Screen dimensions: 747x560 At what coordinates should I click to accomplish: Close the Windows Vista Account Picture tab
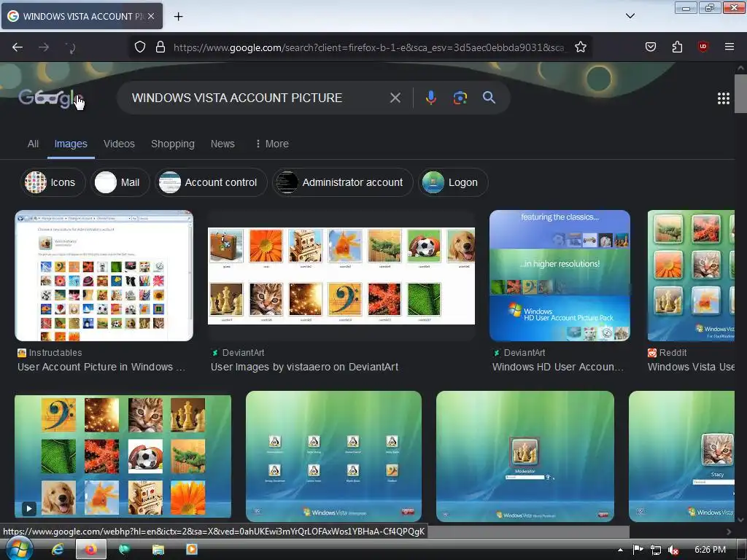tap(151, 16)
